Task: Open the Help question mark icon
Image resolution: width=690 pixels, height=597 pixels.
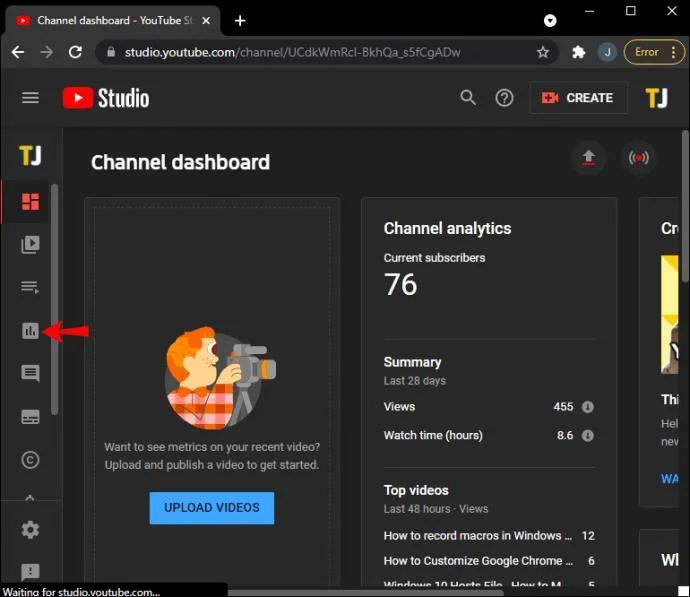Action: tap(504, 98)
